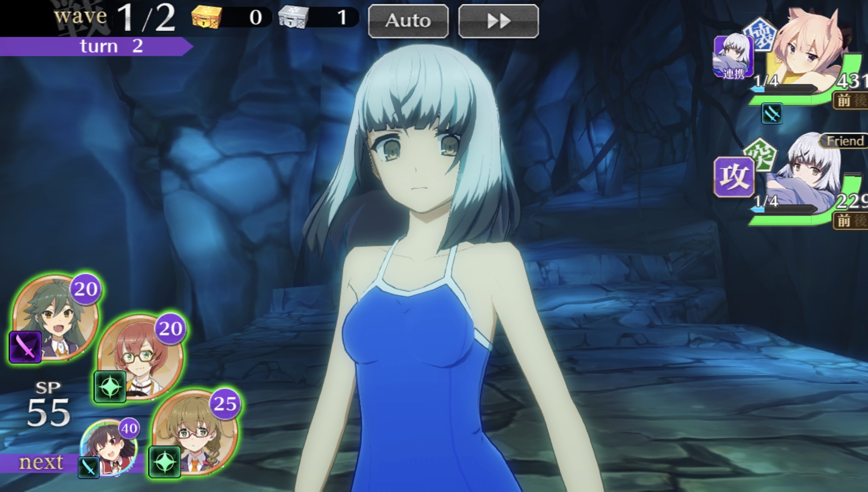Screen dimensions: 868x492
Task: Click the blue sword icon beside next
Action: [88, 468]
